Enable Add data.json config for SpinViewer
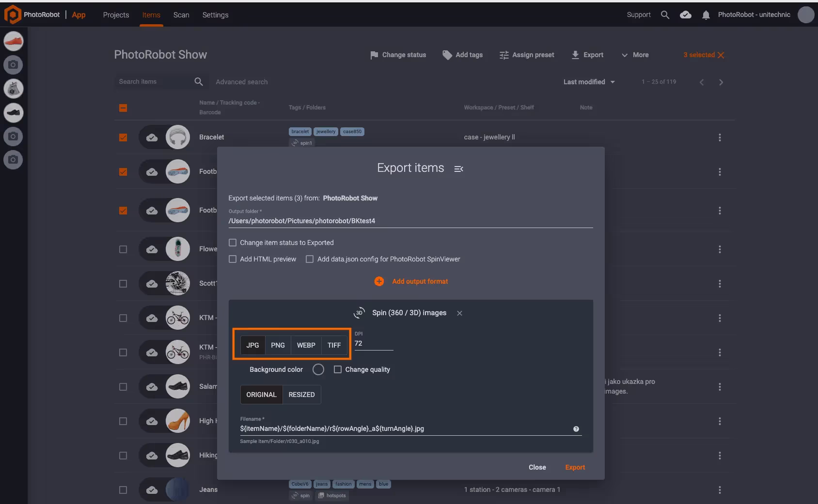This screenshot has height=504, width=818. [310, 259]
